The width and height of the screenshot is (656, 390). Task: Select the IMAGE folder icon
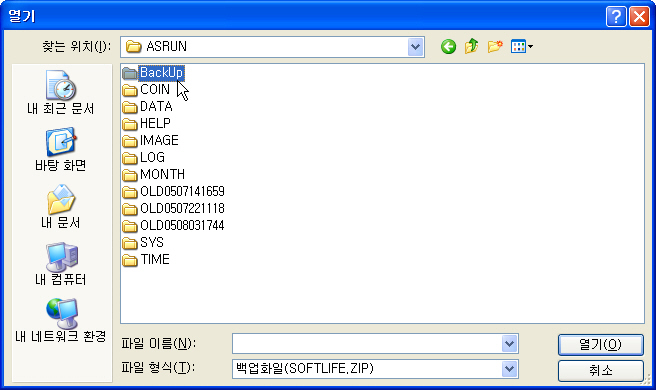130,141
